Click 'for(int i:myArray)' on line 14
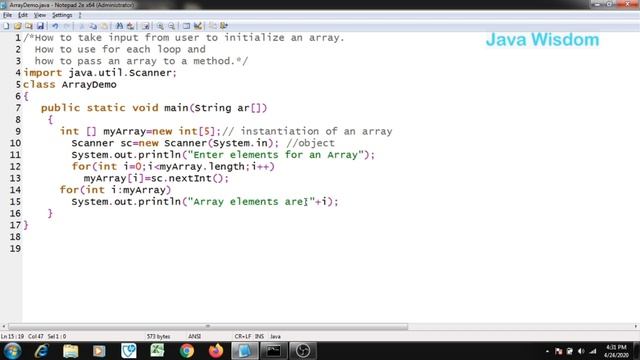Screen dimensions: 640x360 [x=116, y=190]
